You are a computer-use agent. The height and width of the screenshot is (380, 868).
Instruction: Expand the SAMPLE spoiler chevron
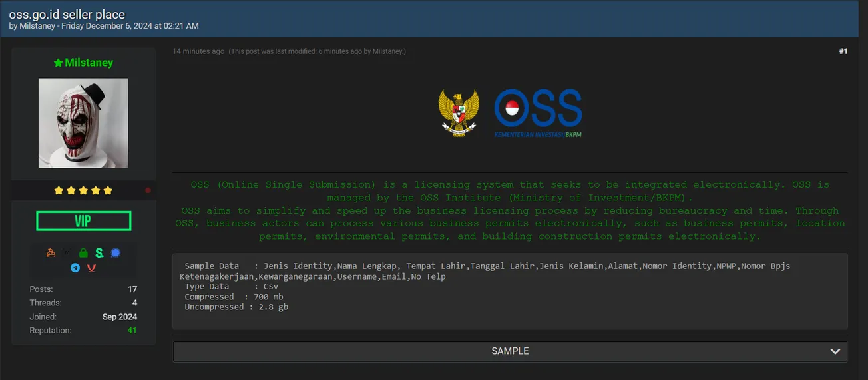pos(835,351)
